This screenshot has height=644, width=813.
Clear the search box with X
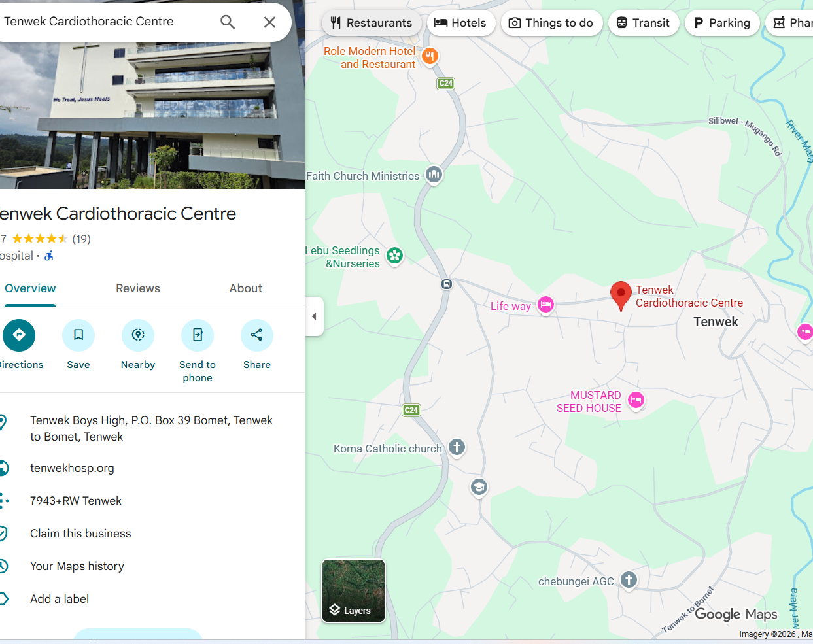point(269,22)
